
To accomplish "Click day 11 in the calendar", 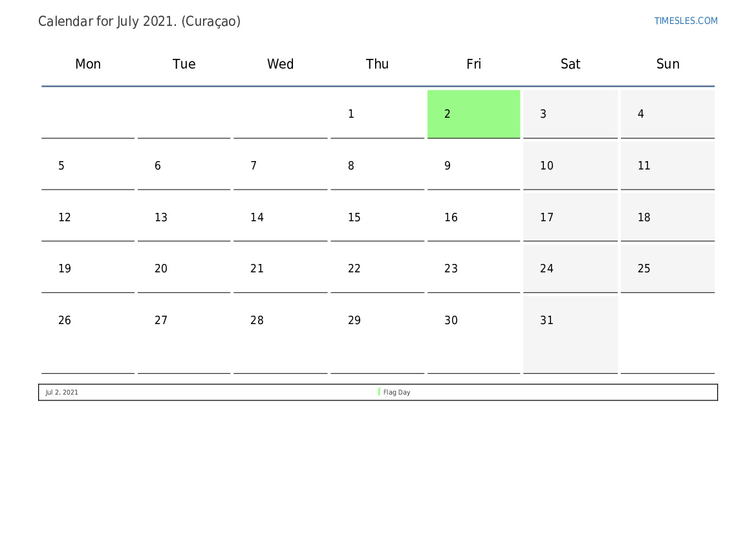I will point(668,166).
